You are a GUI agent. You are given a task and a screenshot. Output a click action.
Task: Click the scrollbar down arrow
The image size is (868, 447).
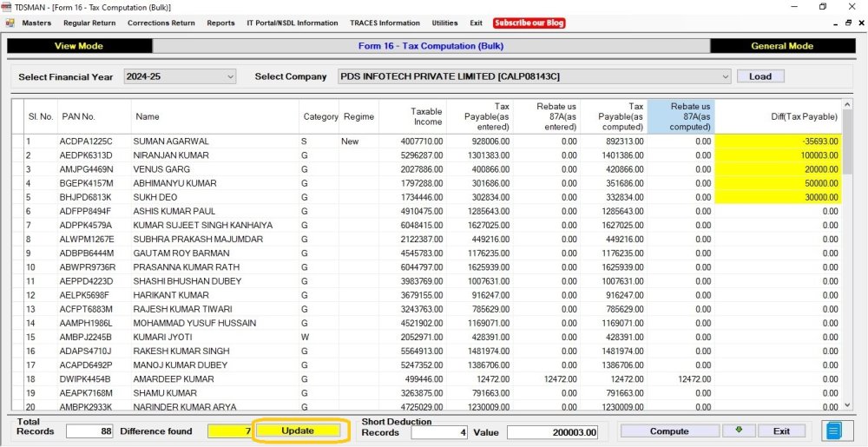(848, 404)
